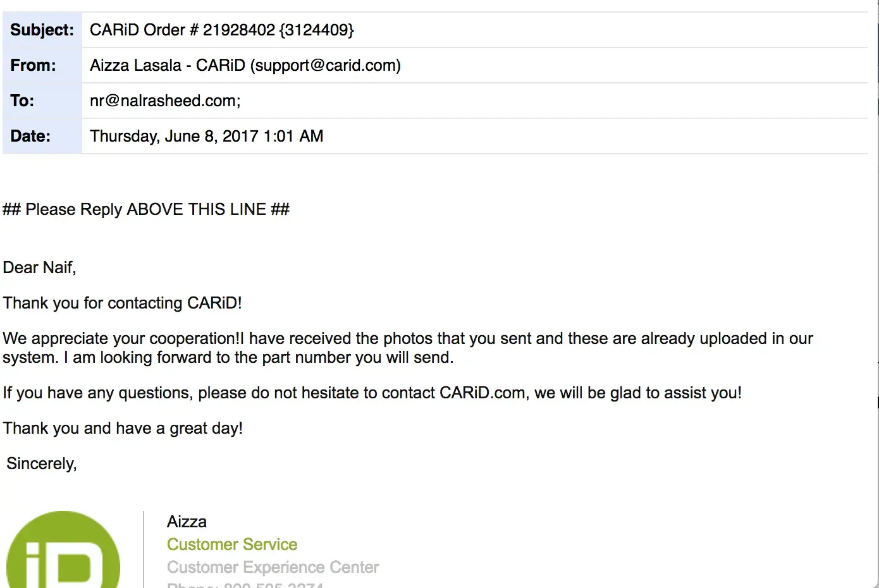The width and height of the screenshot is (879, 588).
Task: Click the Customer Experience Center text
Action: [x=273, y=567]
